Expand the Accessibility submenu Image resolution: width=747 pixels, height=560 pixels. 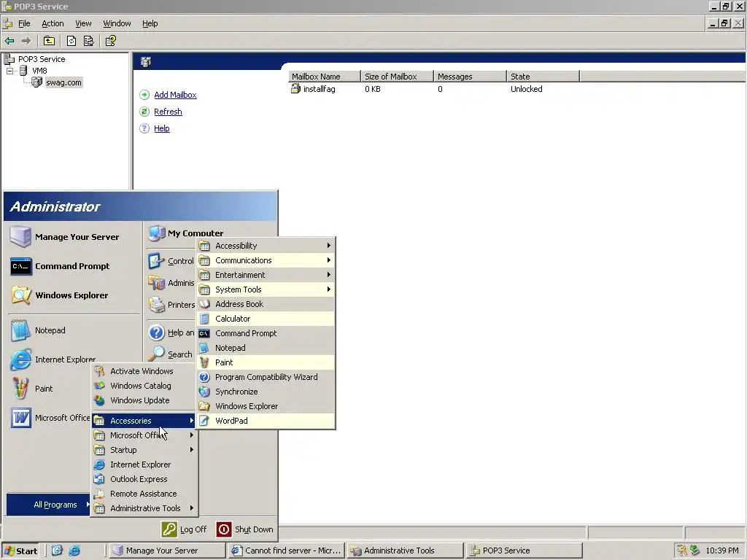click(266, 246)
